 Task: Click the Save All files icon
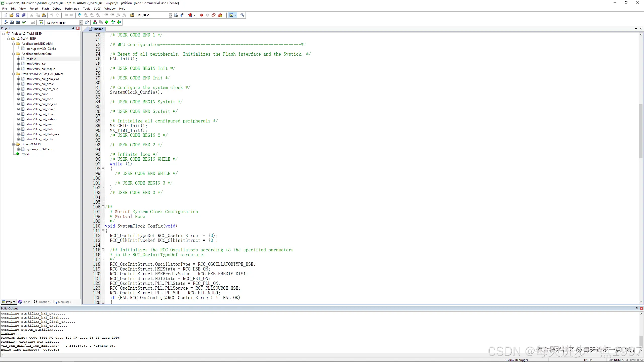[24, 15]
